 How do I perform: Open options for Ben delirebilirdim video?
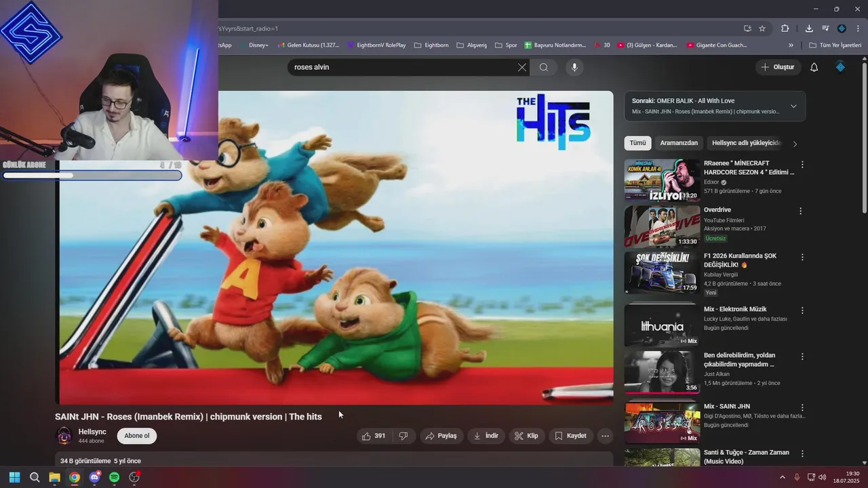[802, 357]
